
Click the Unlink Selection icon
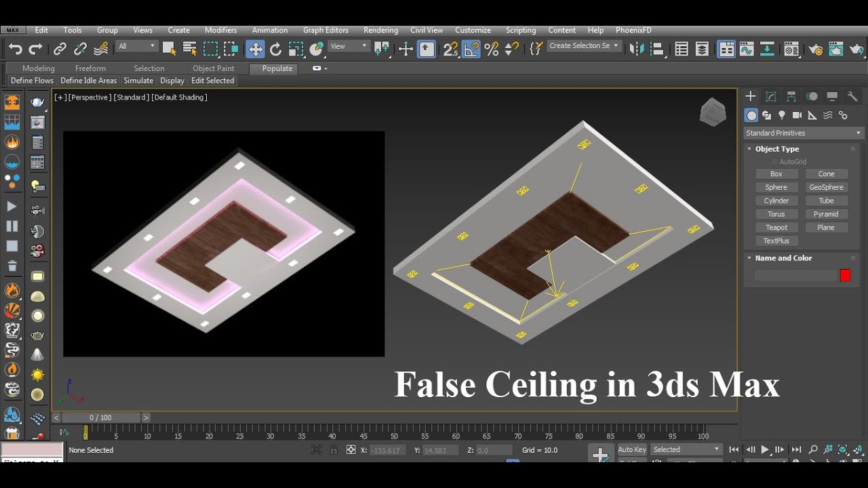click(80, 49)
